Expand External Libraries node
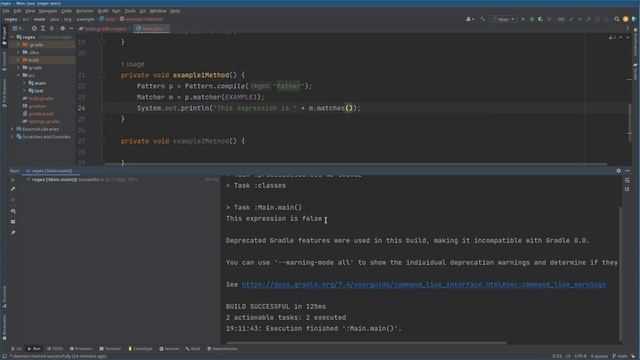 pyautogui.click(x=12, y=129)
